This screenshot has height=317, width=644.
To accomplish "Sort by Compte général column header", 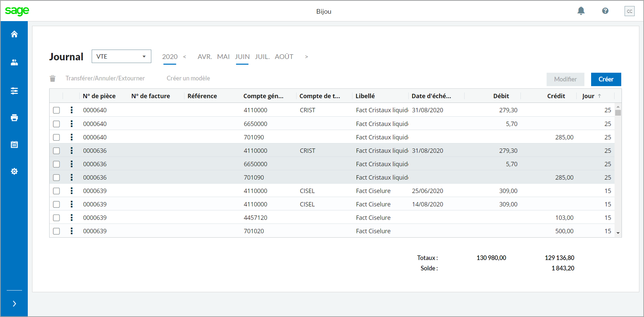I will pyautogui.click(x=263, y=96).
